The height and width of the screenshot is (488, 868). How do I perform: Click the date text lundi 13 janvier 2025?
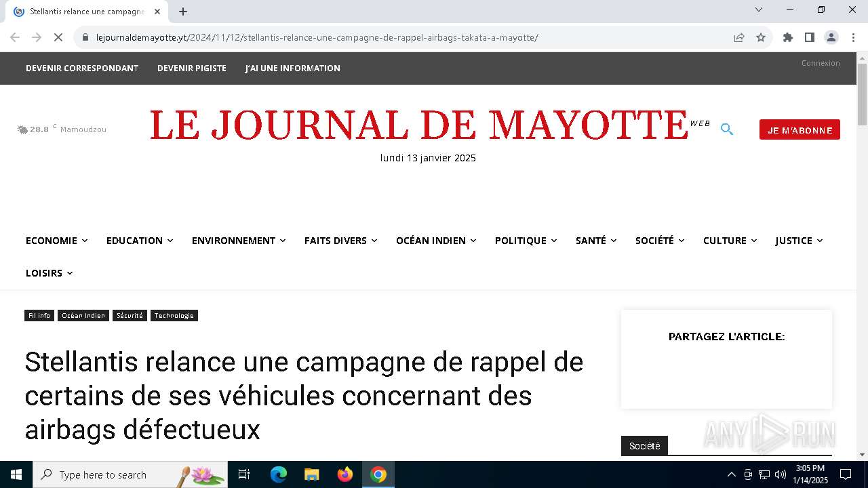pos(428,158)
